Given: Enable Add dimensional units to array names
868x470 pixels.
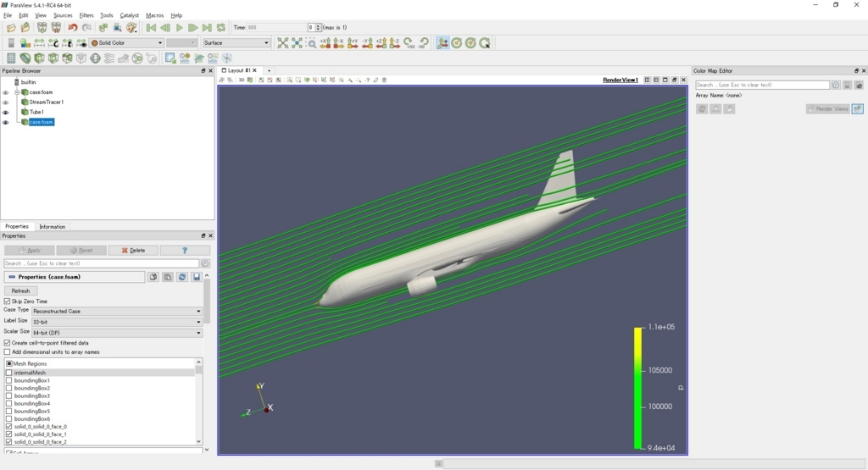Looking at the screenshot, I should tap(7, 351).
